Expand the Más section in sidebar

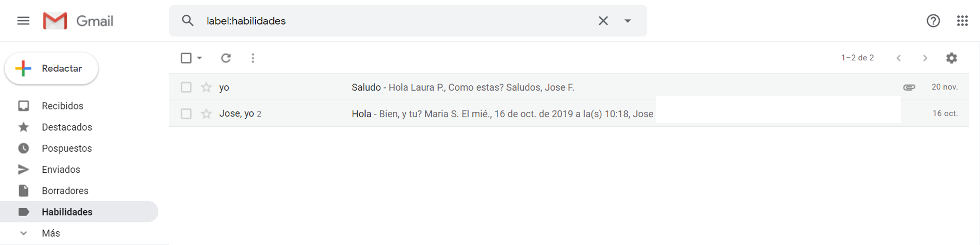point(51,233)
